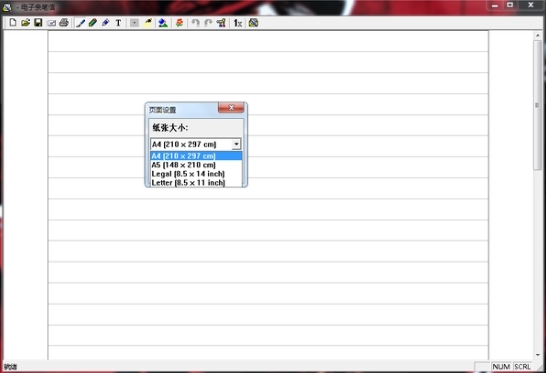The height and width of the screenshot is (373, 546).
Task: Choose A4 (210 x 297 cm) option
Action: pyautogui.click(x=196, y=156)
